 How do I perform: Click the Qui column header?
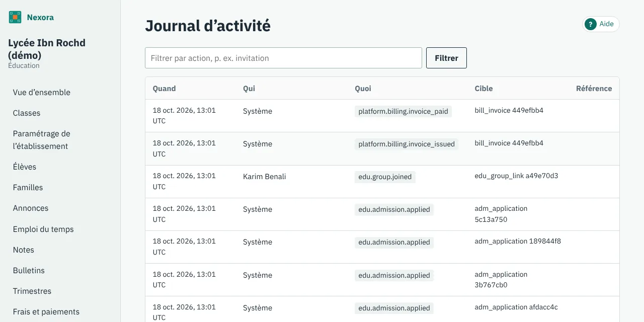pyautogui.click(x=249, y=89)
